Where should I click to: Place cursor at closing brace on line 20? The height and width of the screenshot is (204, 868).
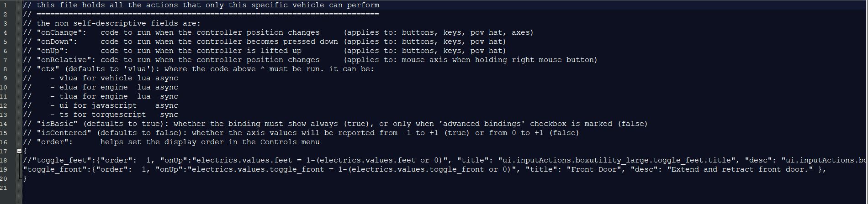(x=25, y=178)
